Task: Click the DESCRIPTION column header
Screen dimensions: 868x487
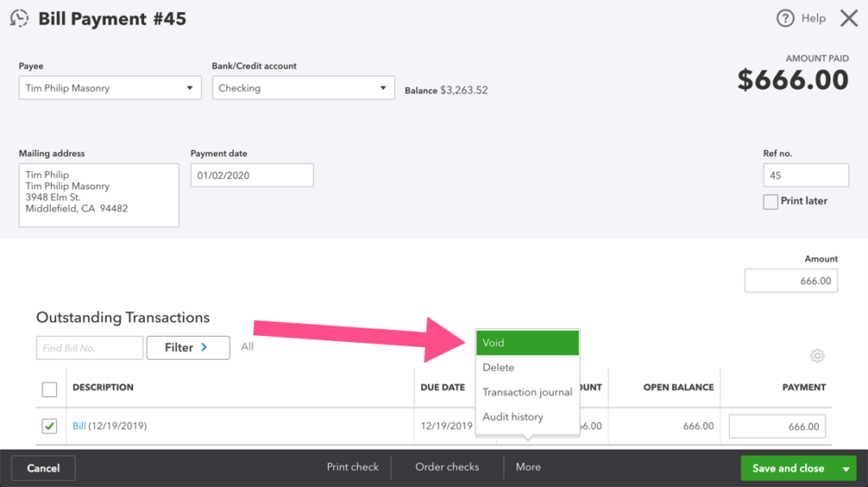Action: pos(103,387)
